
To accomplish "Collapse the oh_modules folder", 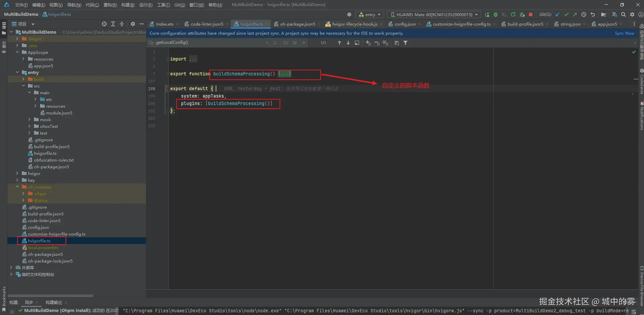I will (17, 187).
